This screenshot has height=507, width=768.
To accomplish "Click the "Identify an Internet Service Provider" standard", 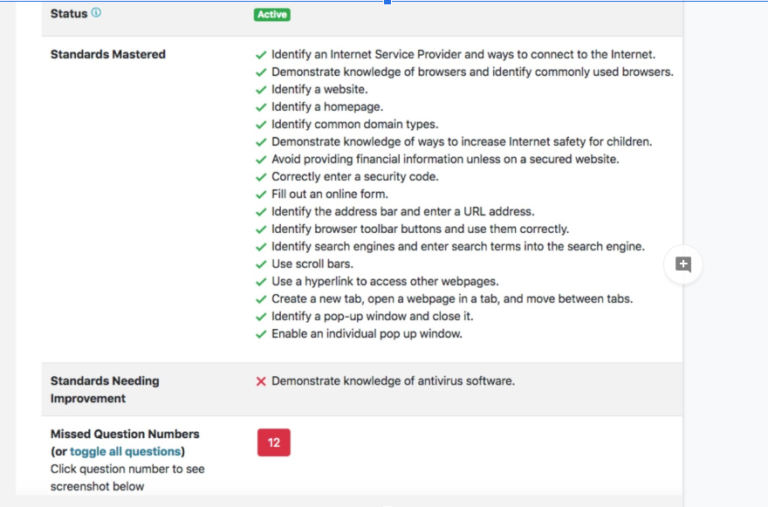I will 463,55.
